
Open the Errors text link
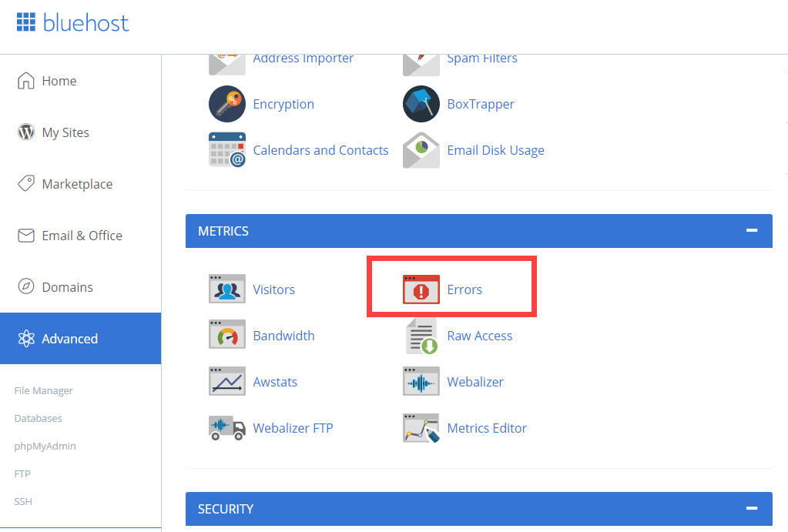tap(464, 289)
